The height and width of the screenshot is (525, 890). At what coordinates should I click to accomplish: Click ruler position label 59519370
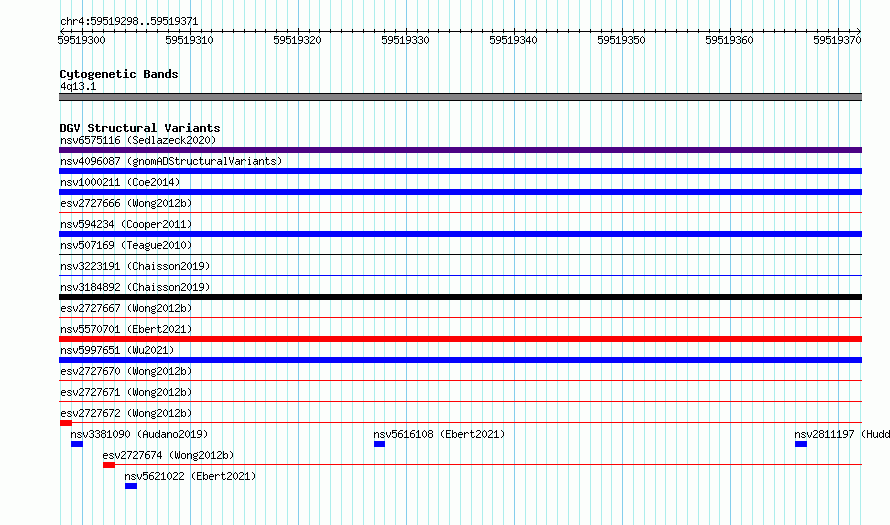click(837, 40)
